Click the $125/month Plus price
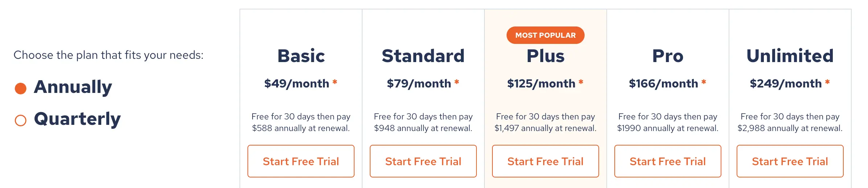 541,83
